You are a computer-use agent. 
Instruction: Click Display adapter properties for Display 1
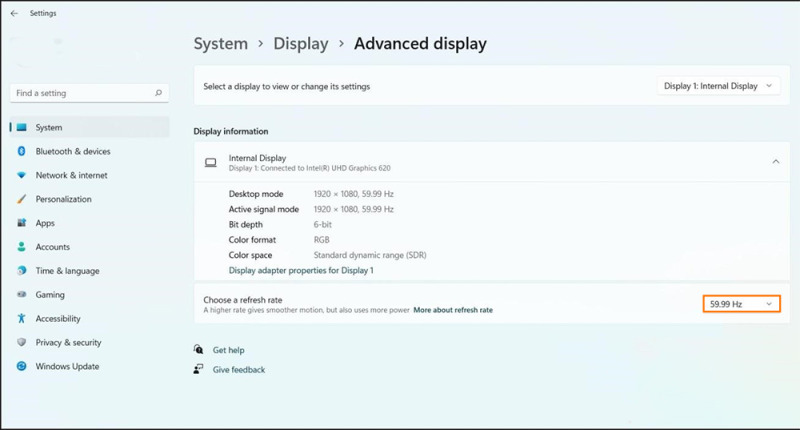[301, 271]
